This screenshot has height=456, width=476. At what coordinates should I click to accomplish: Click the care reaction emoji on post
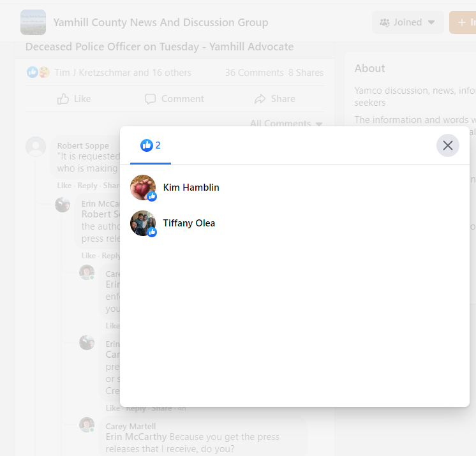coord(44,72)
